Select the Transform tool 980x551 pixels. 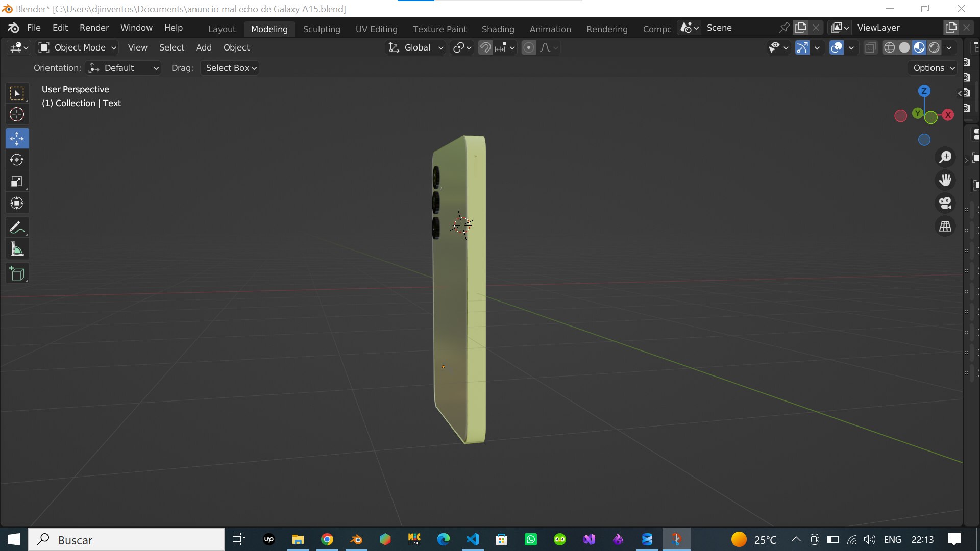(17, 204)
